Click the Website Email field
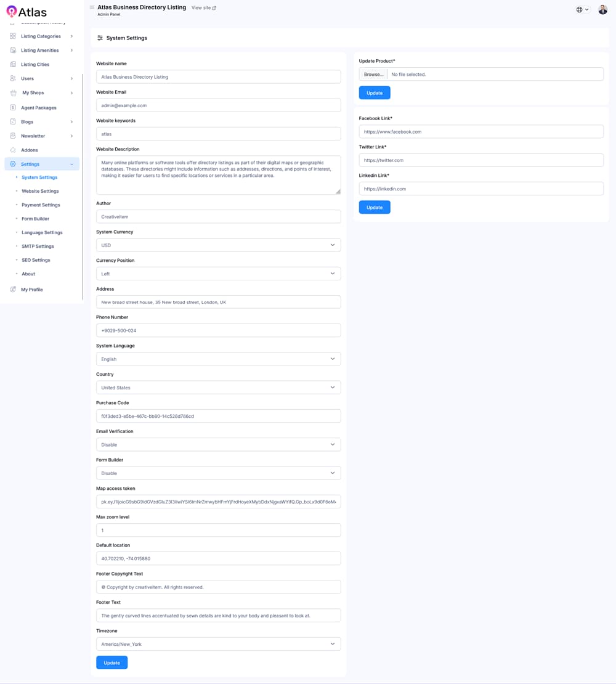 pyautogui.click(x=219, y=105)
